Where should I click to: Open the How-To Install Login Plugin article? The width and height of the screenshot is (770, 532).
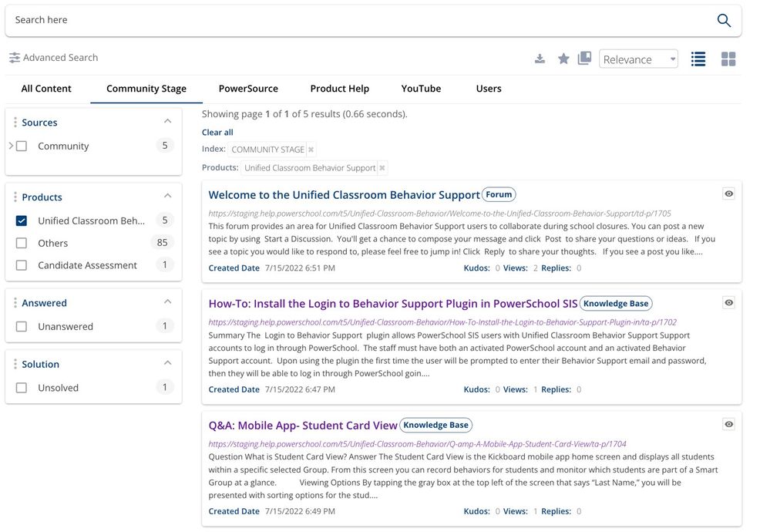(392, 304)
